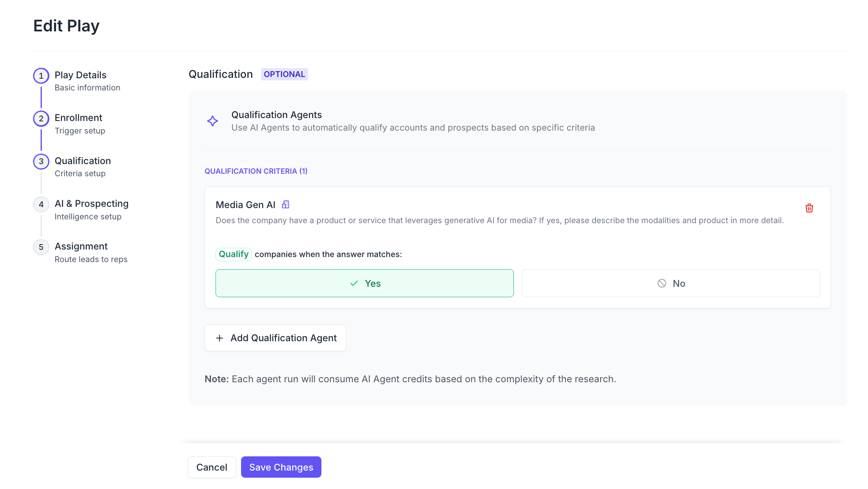The width and height of the screenshot is (868, 489).
Task: Click the OPTIONAL badge
Action: point(284,75)
